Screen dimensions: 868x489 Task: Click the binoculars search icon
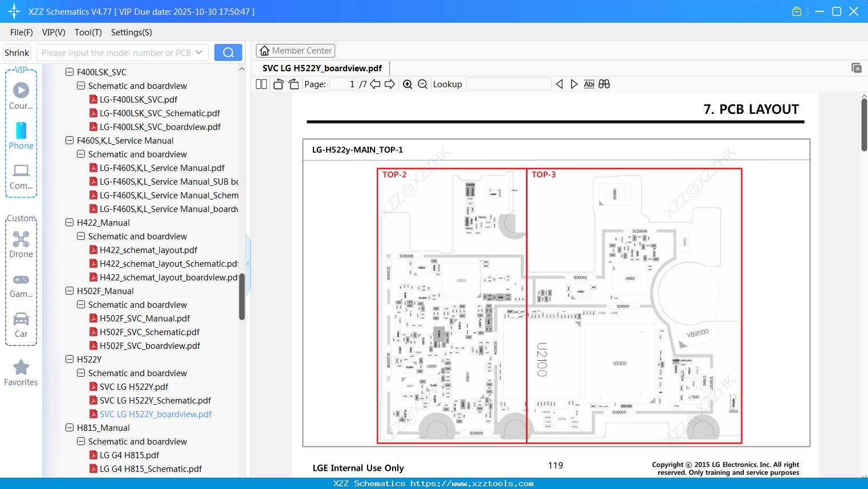[x=604, y=84]
